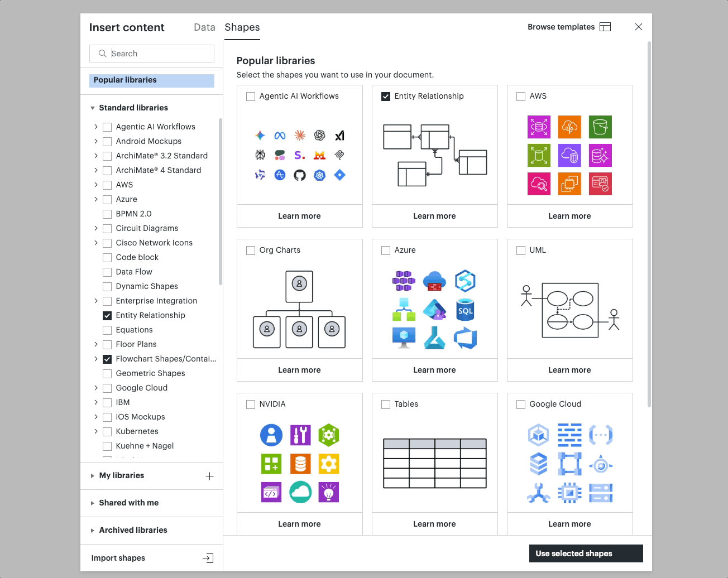Image resolution: width=728 pixels, height=578 pixels.
Task: Click the magnifier icon in search box
Action: click(102, 54)
